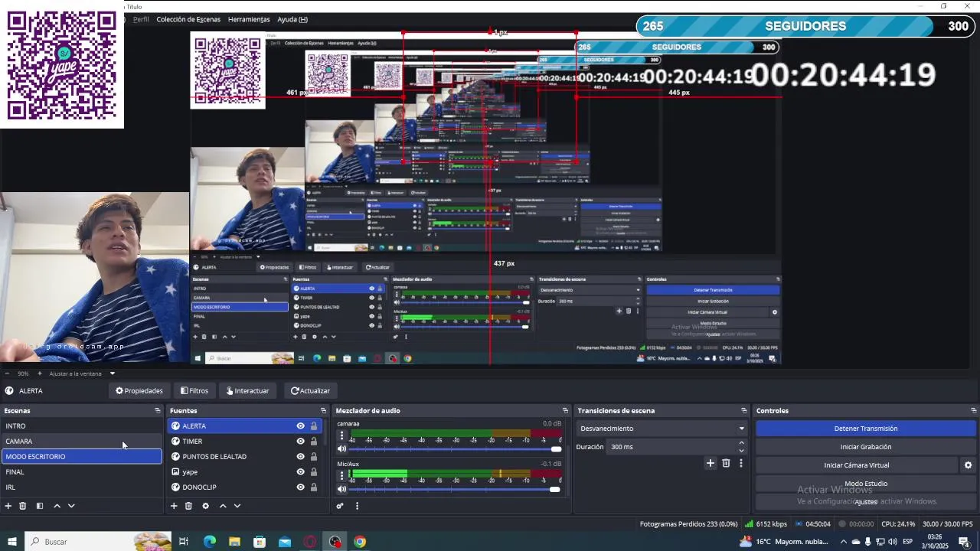The image size is (980, 551).
Task: Click Duración 300 ms field
Action: click(x=671, y=447)
